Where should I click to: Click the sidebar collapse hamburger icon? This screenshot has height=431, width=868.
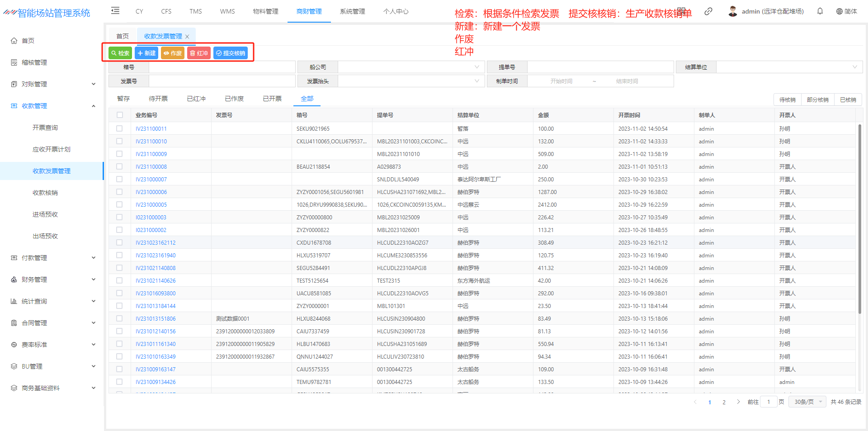tap(115, 11)
